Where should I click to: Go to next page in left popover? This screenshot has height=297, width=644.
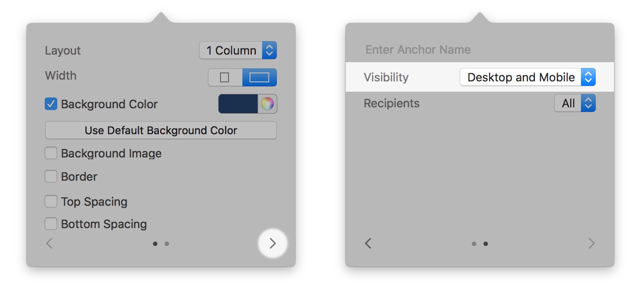click(273, 243)
